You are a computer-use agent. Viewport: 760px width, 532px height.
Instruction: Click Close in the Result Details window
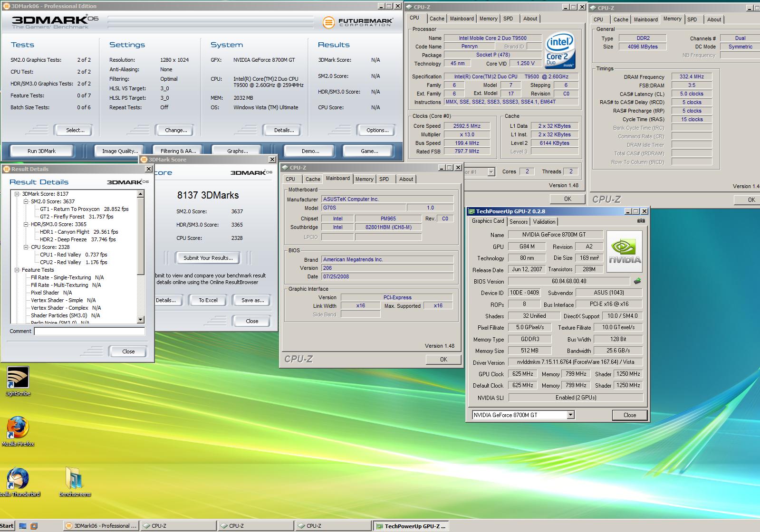(x=128, y=351)
